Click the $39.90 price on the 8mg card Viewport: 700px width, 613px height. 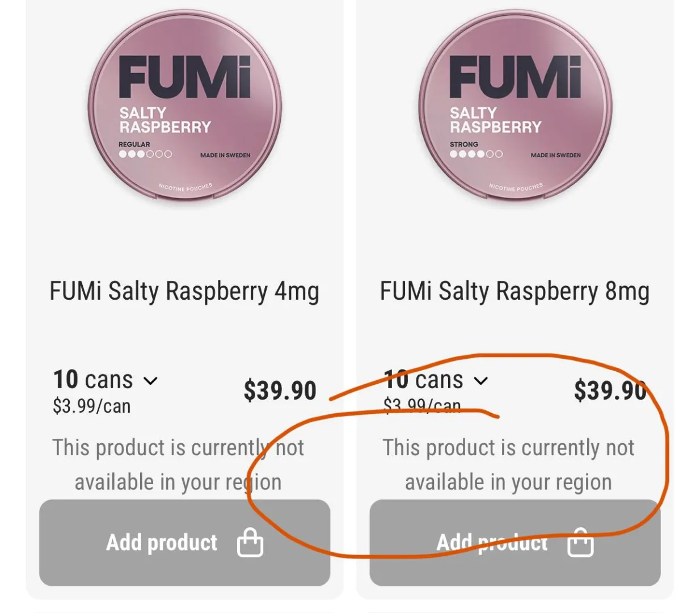(610, 391)
